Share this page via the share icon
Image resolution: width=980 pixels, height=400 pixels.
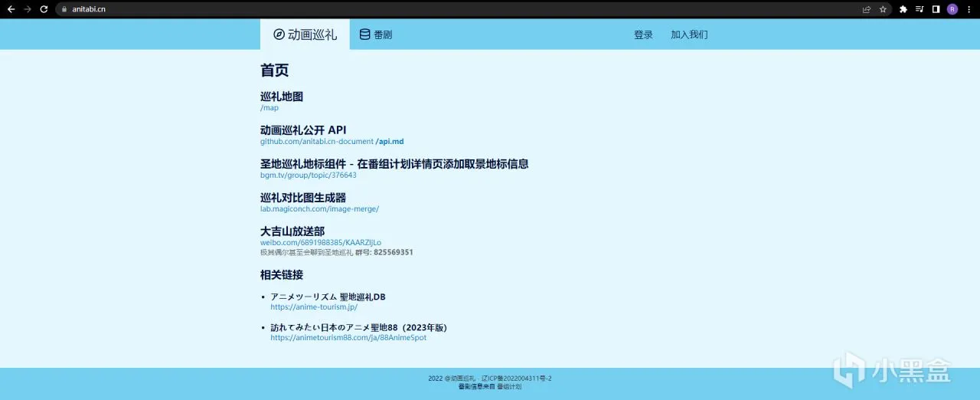click(867, 9)
